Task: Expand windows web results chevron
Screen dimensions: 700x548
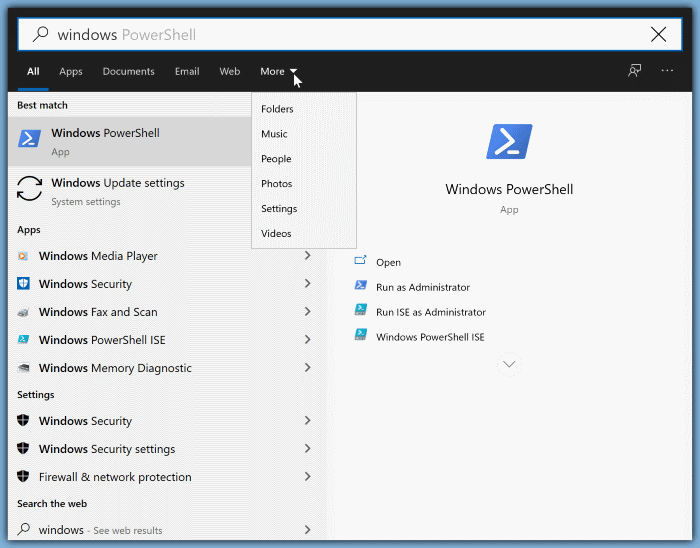Action: click(308, 530)
